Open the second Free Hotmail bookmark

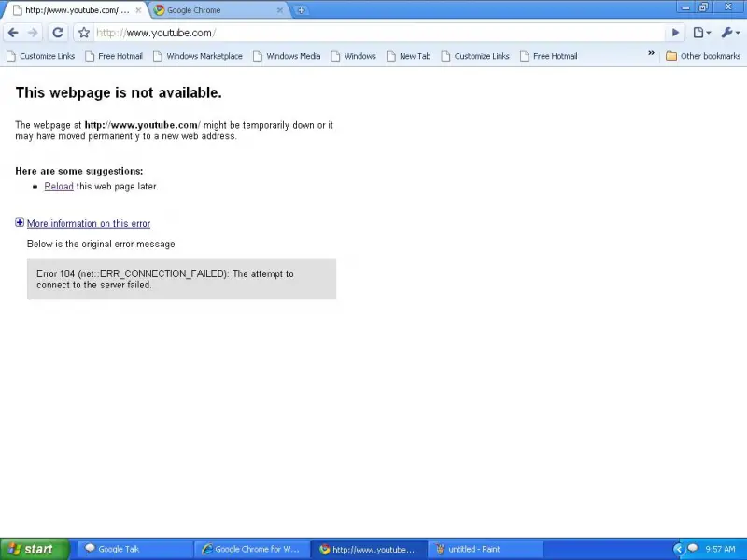click(x=549, y=56)
